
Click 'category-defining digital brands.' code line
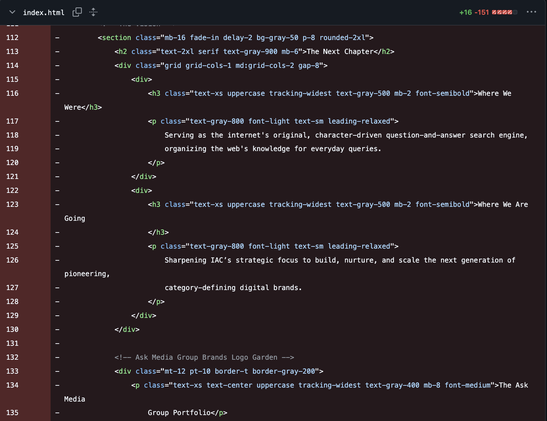233,288
